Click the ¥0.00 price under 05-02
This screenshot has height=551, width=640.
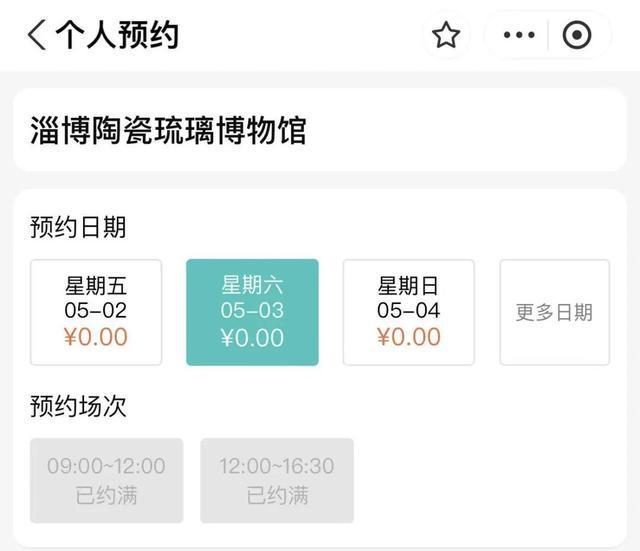(96, 337)
